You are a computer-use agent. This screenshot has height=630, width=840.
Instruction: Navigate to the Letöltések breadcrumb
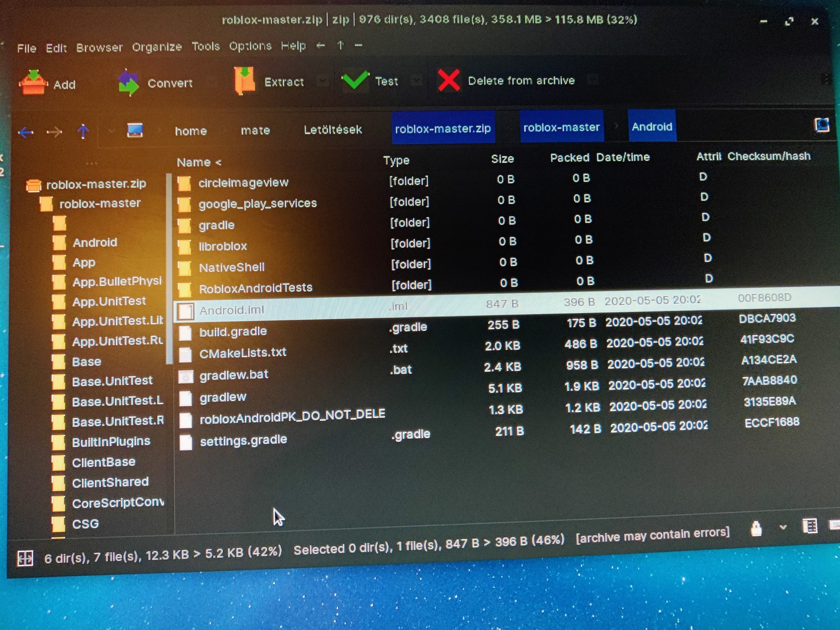(333, 129)
